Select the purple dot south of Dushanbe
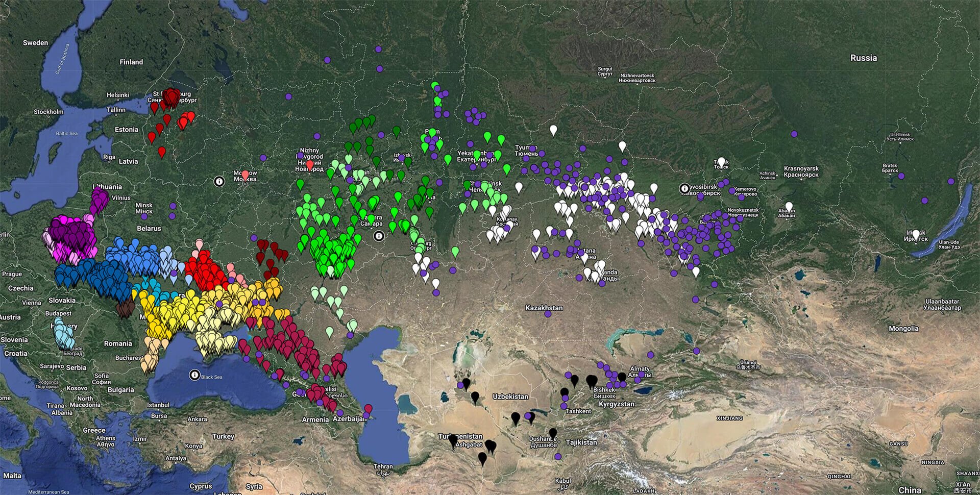The height and width of the screenshot is (495, 980). coord(558,457)
